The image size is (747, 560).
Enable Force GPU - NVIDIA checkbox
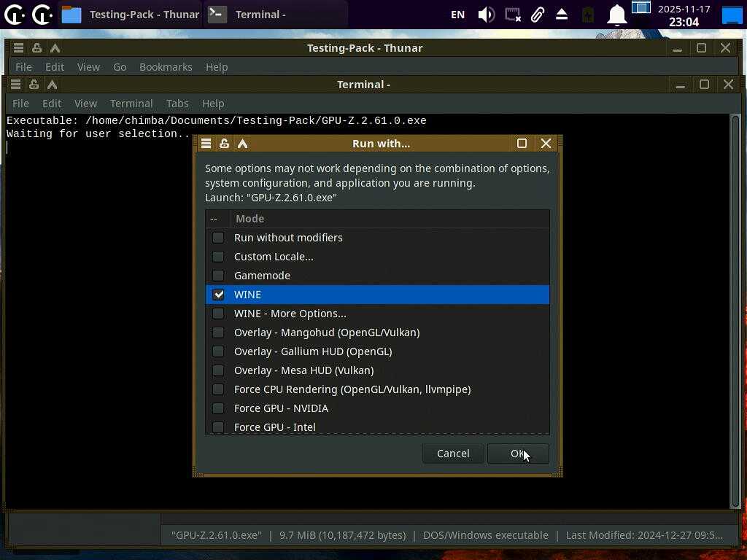218,408
